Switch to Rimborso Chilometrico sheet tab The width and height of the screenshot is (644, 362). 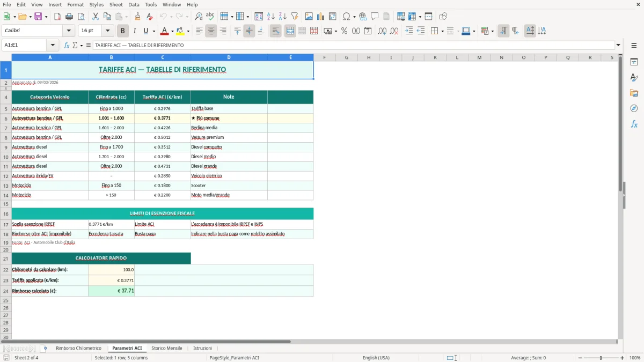(x=78, y=349)
